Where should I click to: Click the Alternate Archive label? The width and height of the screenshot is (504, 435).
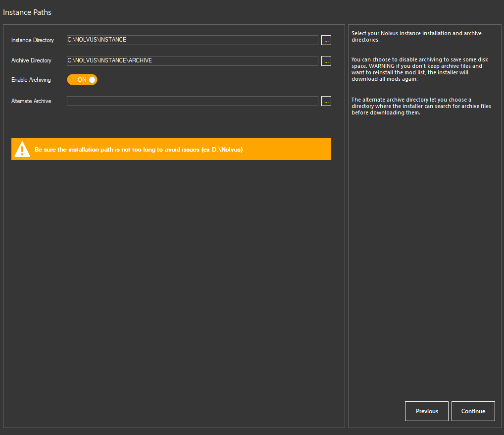[x=31, y=101]
